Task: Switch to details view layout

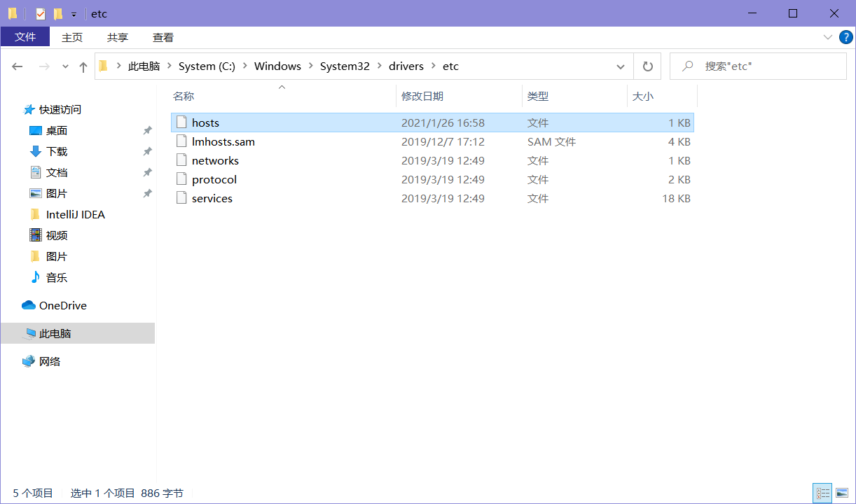Action: pyautogui.click(x=823, y=493)
